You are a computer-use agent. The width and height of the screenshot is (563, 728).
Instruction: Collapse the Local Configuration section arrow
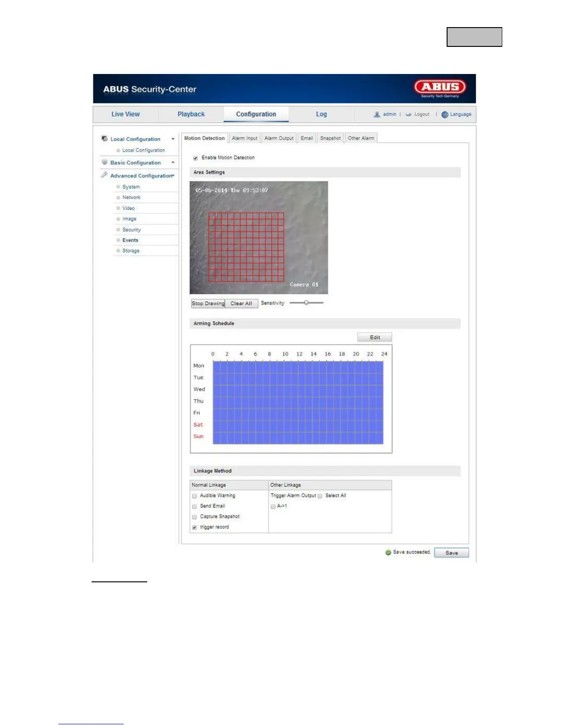[x=173, y=139]
